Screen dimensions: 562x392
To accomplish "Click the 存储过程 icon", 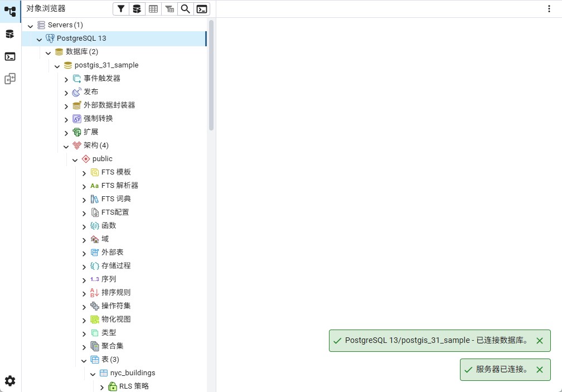I will tap(95, 266).
